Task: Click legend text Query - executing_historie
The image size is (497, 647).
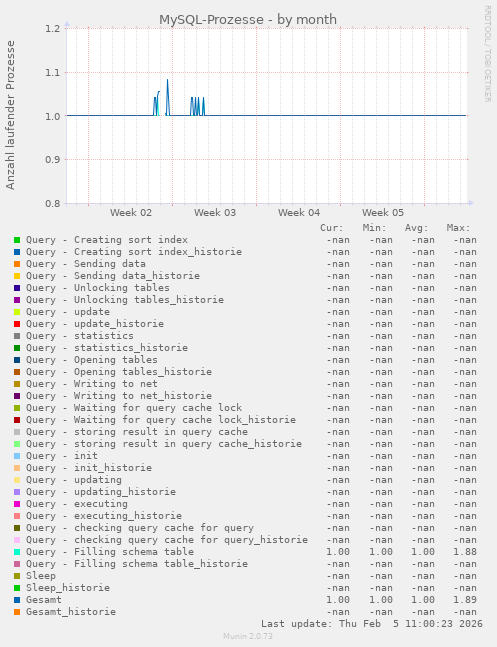Action: 104,516
